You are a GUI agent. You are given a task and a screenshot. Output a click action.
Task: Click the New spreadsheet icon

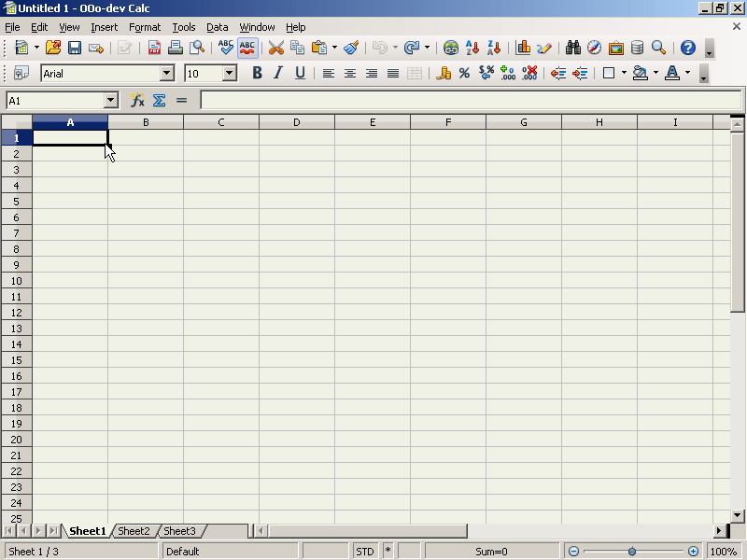(x=21, y=48)
